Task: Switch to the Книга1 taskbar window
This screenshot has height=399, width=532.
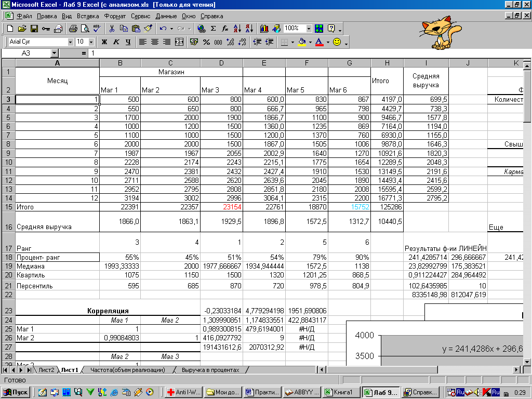Action: pos(341,392)
